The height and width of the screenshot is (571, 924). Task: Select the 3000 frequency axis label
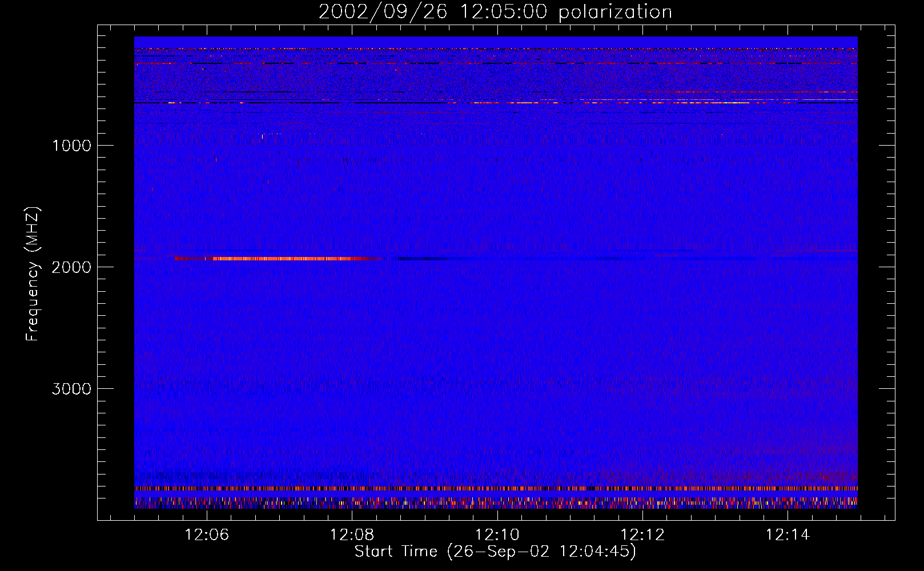click(71, 389)
